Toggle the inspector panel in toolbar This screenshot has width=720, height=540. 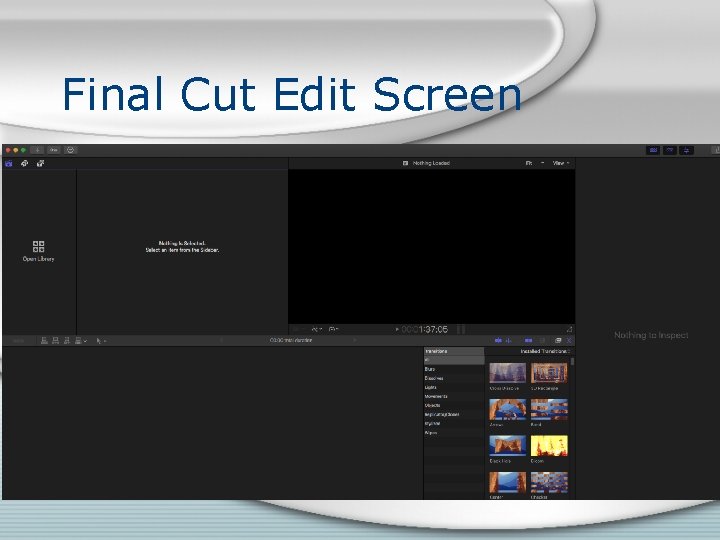[687, 150]
